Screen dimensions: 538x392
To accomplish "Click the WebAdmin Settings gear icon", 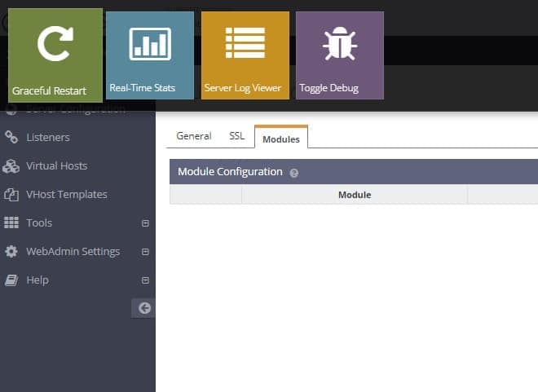I will pos(11,252).
